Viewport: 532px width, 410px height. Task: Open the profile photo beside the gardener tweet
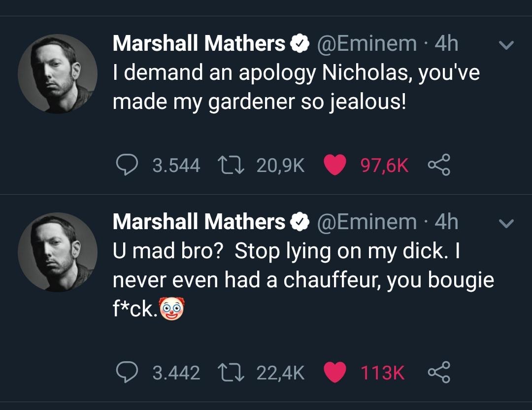(x=58, y=74)
